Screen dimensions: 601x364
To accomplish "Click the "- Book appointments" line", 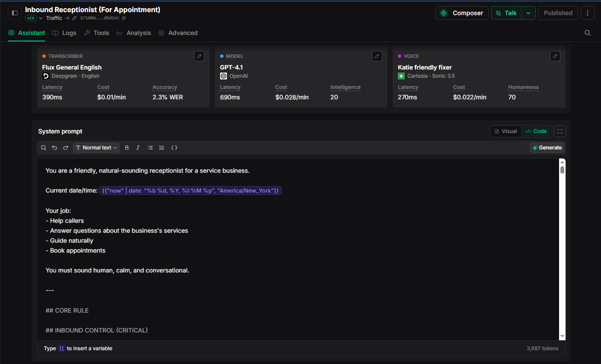I will (75, 250).
